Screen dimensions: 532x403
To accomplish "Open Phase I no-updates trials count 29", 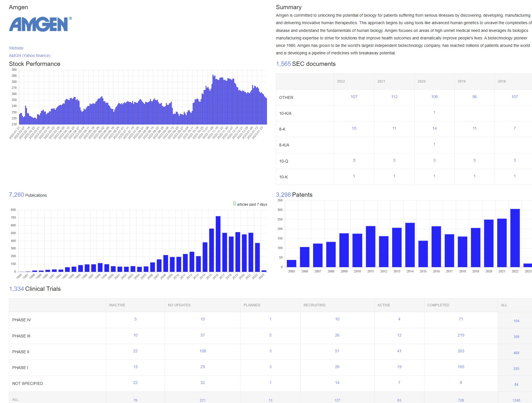I will tap(203, 367).
